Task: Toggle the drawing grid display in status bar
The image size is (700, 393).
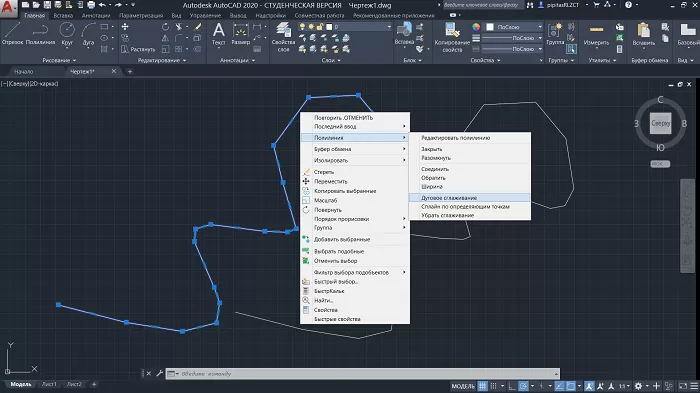Action: (x=483, y=386)
